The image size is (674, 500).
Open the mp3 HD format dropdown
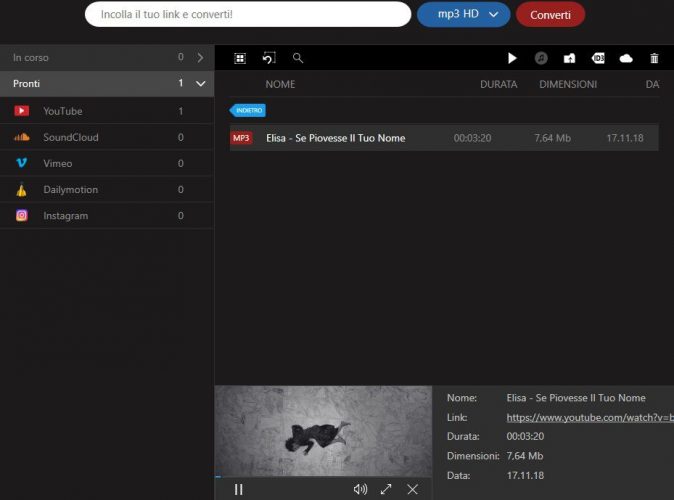click(x=467, y=14)
